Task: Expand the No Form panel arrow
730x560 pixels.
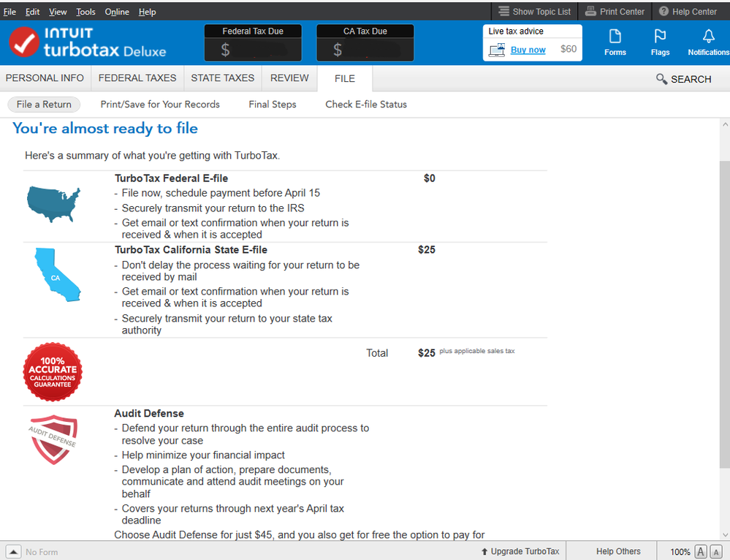Action: (13, 552)
